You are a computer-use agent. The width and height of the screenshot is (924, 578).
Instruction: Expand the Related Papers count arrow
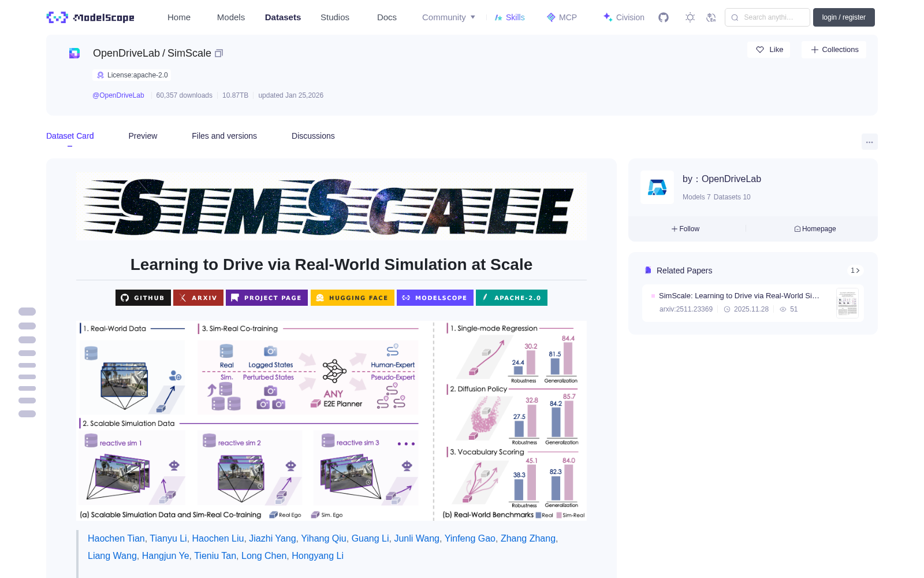click(x=855, y=271)
